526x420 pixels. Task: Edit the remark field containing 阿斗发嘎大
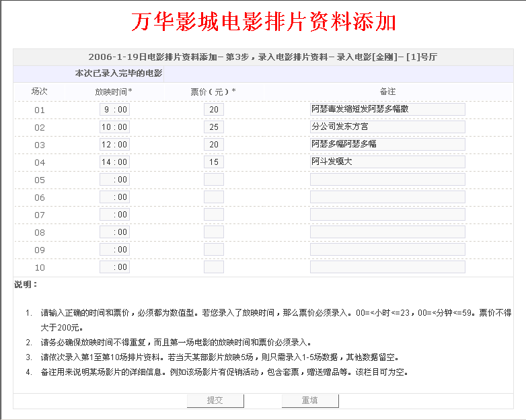tap(387, 162)
